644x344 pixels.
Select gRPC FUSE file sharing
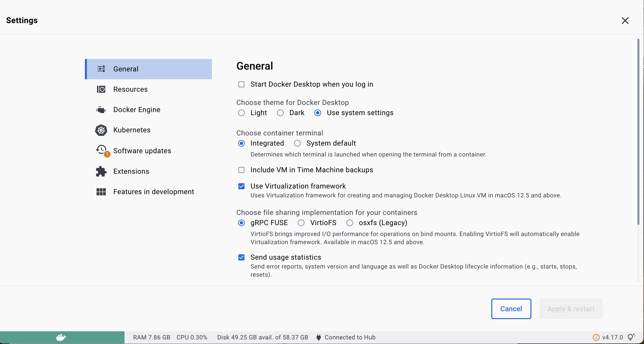click(x=241, y=223)
